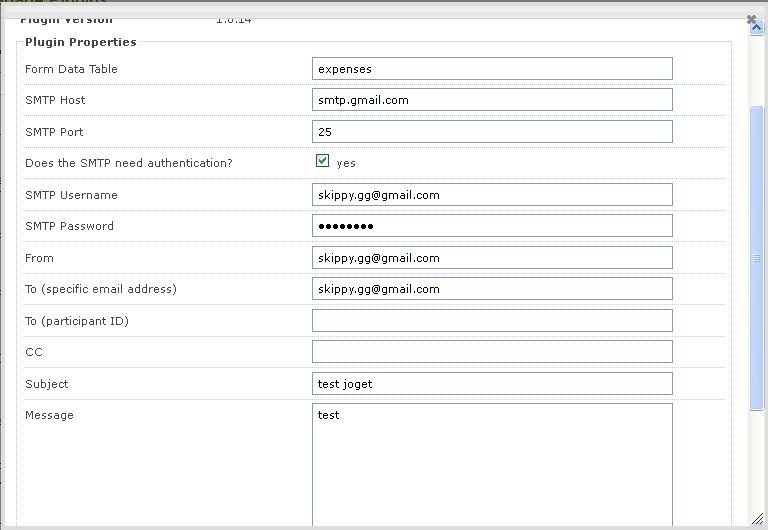This screenshot has height=530, width=768.
Task: Uncheck the SMTP authentication checkbox
Action: (x=322, y=161)
